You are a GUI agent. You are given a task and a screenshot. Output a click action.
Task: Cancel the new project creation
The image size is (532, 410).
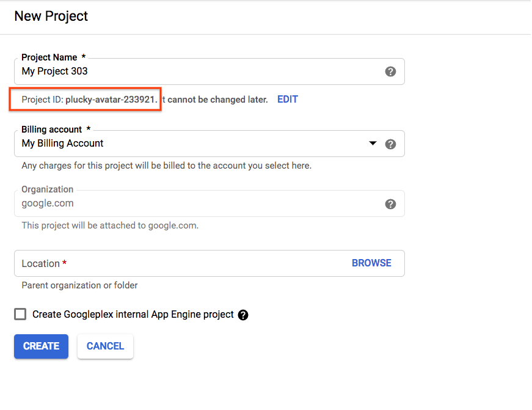pyautogui.click(x=105, y=346)
